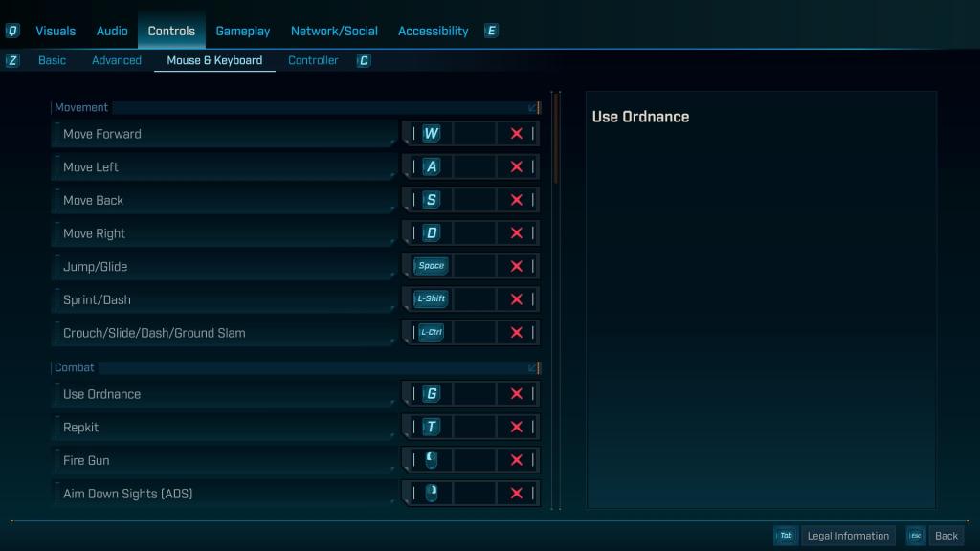
Task: Clear the Fire Gun binding with red X
Action: coord(516,460)
